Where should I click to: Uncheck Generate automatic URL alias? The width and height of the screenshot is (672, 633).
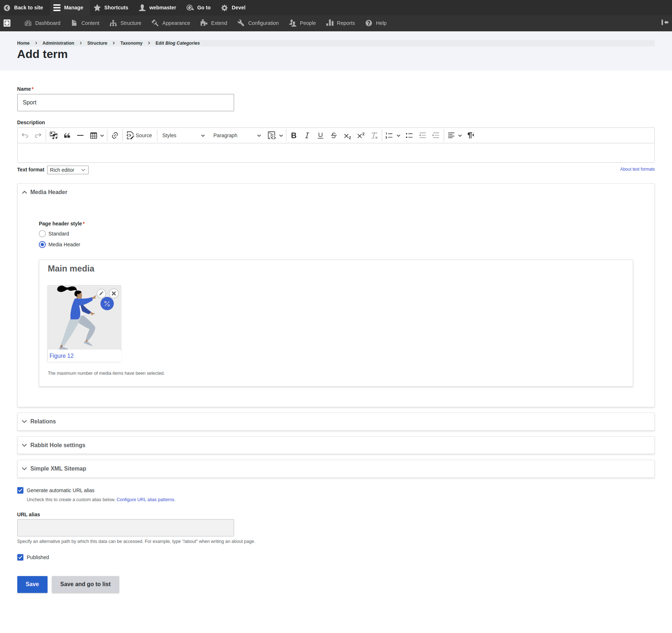pyautogui.click(x=21, y=490)
